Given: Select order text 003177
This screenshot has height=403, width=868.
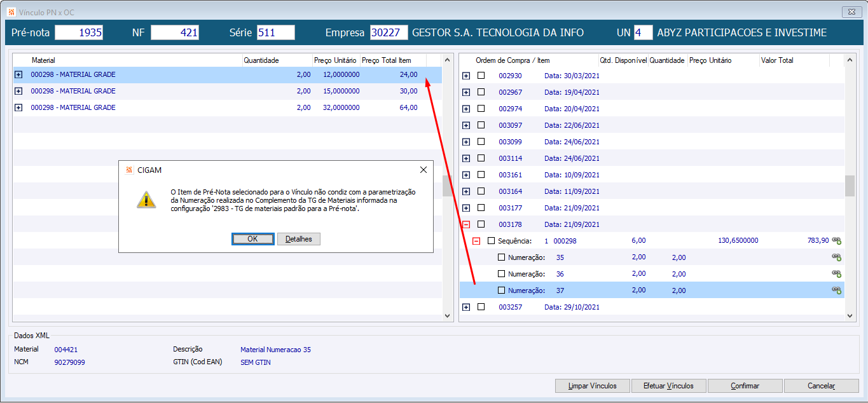Looking at the screenshot, I should coord(510,208).
